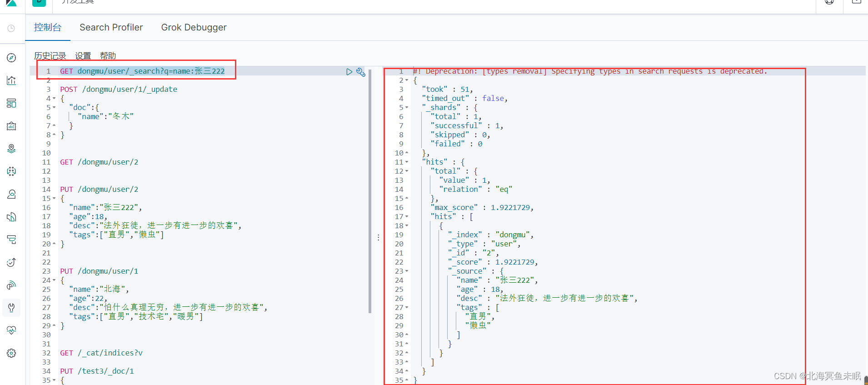Image resolution: width=868 pixels, height=385 pixels.
Task: Click the GET /_cat/indices?v line
Action: point(101,353)
